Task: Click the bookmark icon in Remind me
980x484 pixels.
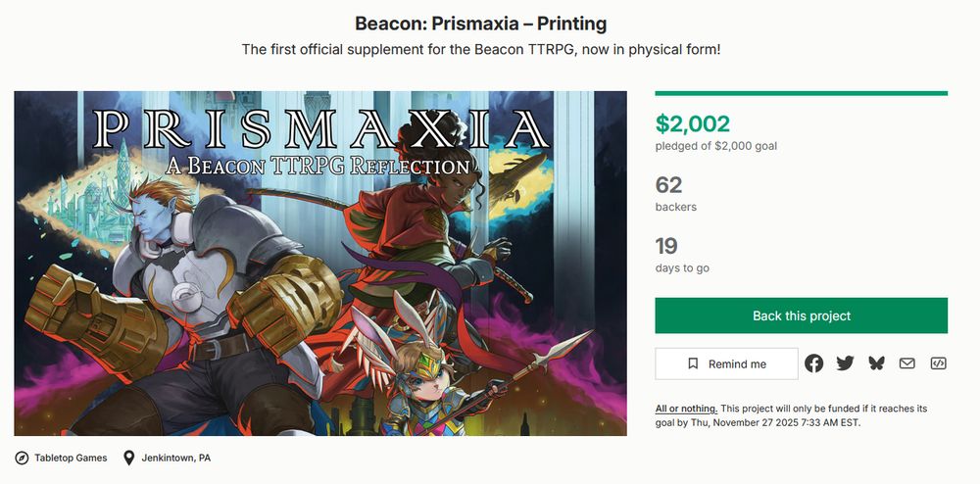Action: pyautogui.click(x=693, y=363)
